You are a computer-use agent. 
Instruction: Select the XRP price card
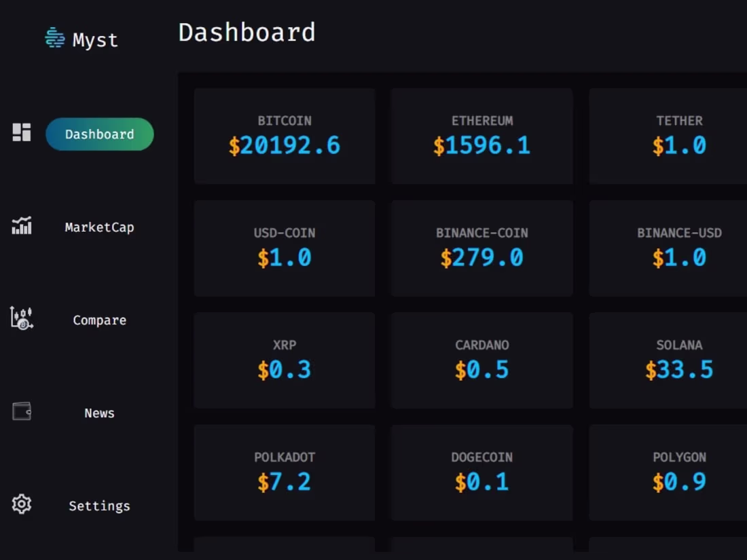pyautogui.click(x=285, y=359)
